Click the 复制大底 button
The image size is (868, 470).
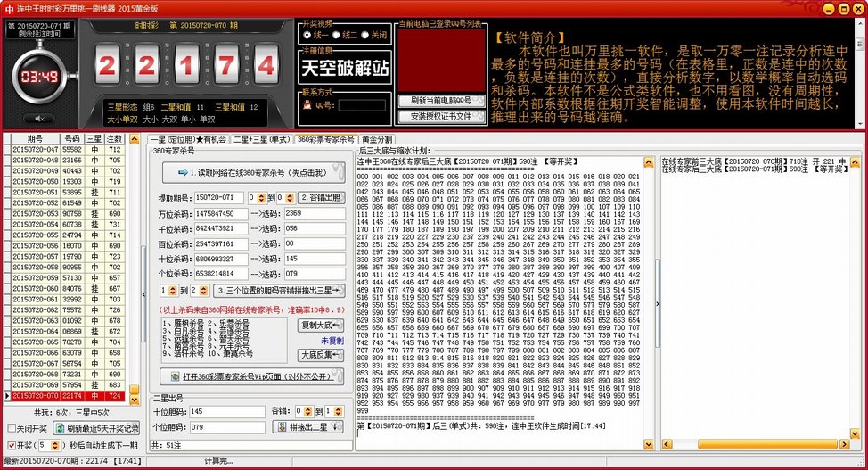click(x=320, y=326)
